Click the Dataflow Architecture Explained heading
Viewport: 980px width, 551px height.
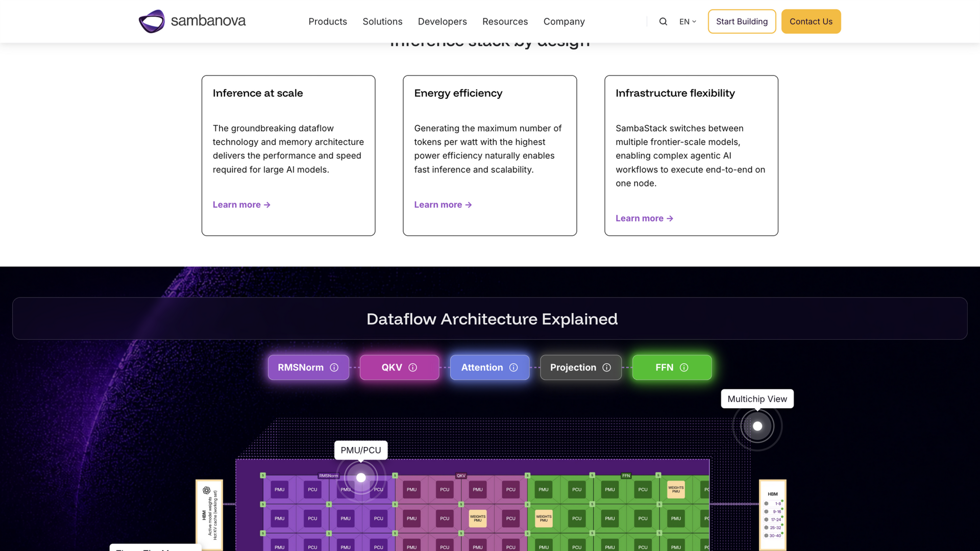492,319
